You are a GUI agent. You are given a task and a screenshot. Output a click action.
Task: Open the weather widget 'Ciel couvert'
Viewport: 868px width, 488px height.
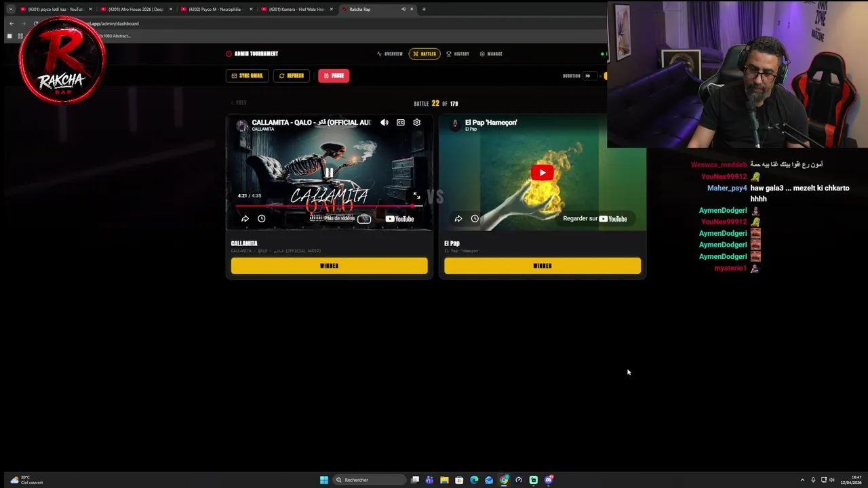pyautogui.click(x=26, y=480)
